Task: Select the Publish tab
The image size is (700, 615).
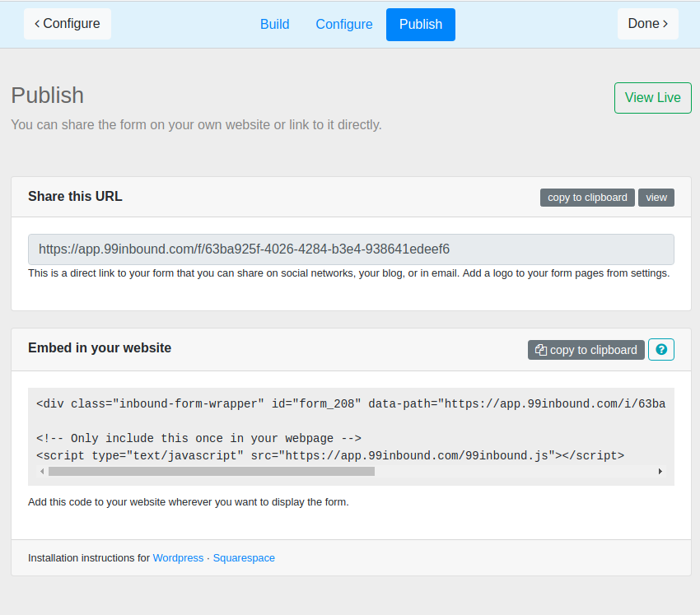Action: (421, 25)
